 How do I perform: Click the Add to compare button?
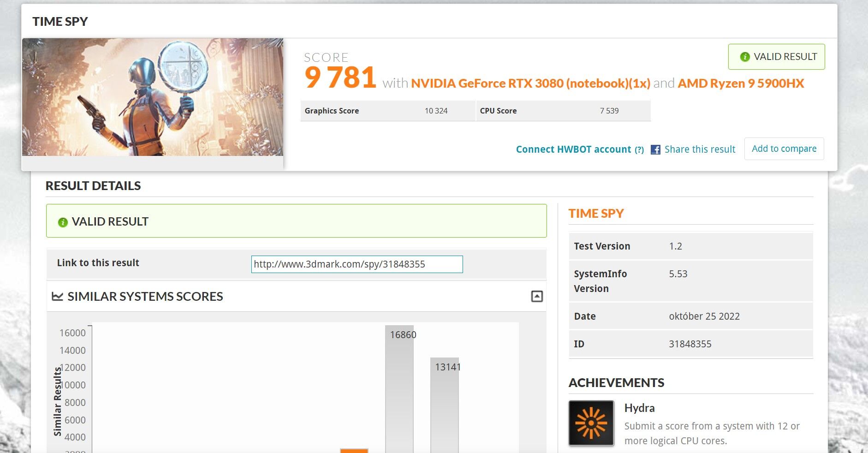point(784,149)
